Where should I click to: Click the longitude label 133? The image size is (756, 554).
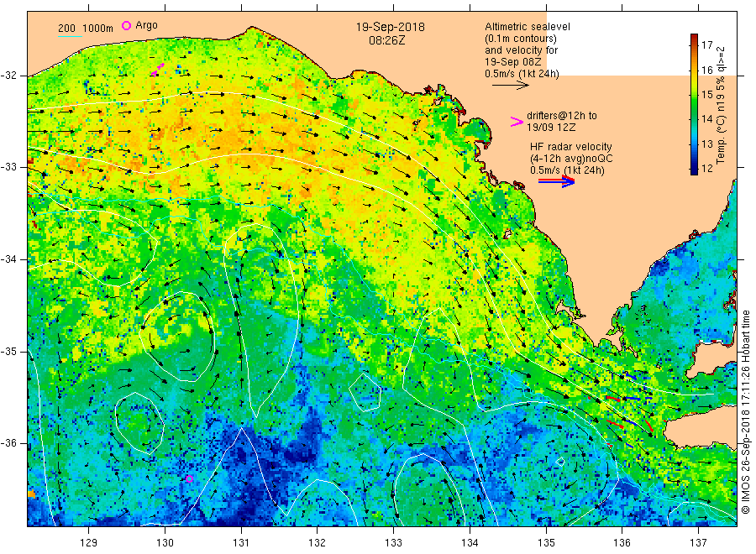pyautogui.click(x=393, y=543)
